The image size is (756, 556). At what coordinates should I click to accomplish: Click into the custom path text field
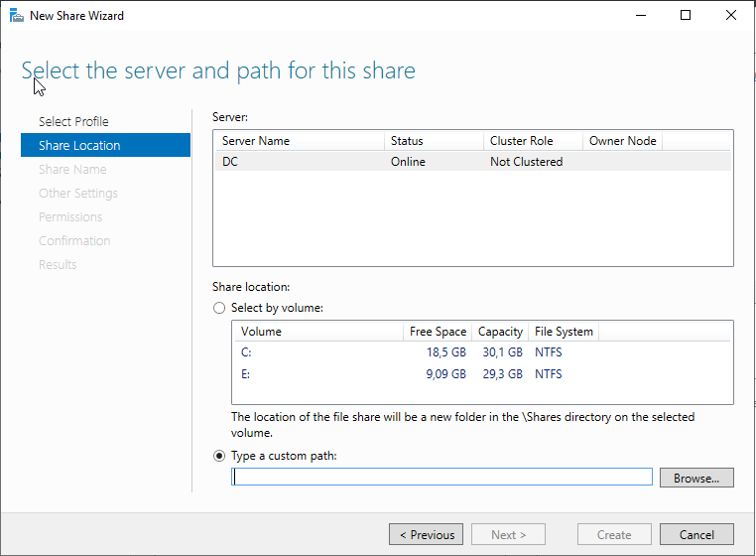(x=441, y=477)
